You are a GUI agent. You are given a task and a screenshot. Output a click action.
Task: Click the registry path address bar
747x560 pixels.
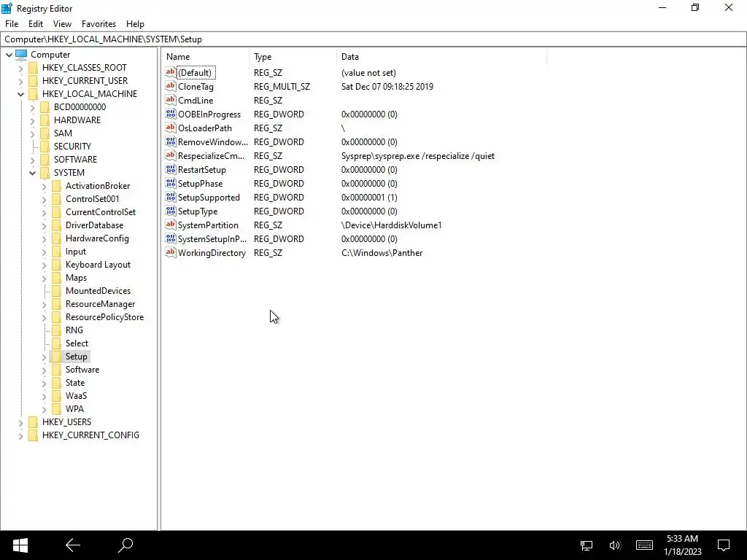[373, 39]
